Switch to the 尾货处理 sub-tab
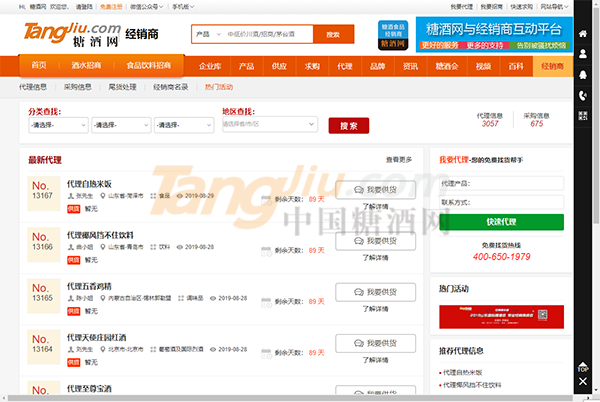 pyautogui.click(x=122, y=87)
